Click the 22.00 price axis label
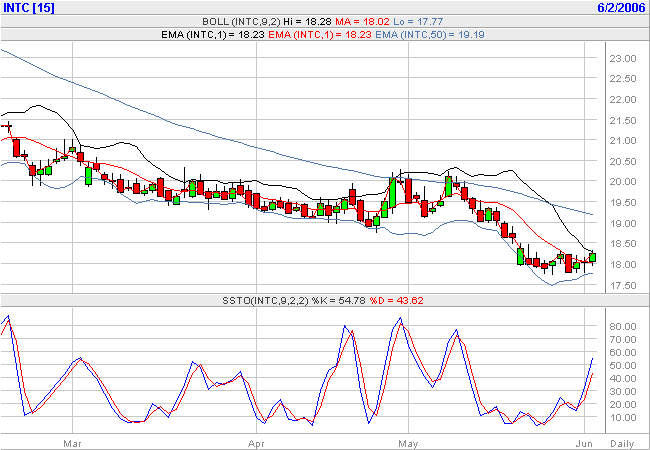The width and height of the screenshot is (650, 450). tap(623, 100)
